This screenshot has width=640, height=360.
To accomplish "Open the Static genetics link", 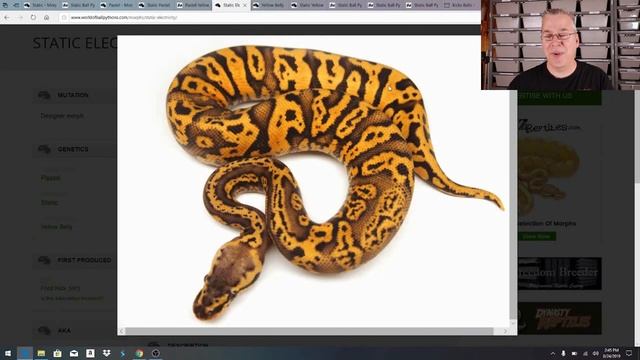I will pyautogui.click(x=49, y=202).
